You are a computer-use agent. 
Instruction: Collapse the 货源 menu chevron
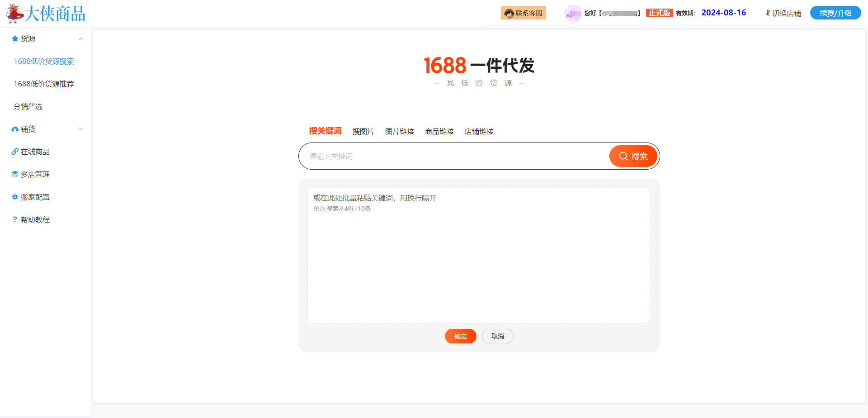(81, 38)
